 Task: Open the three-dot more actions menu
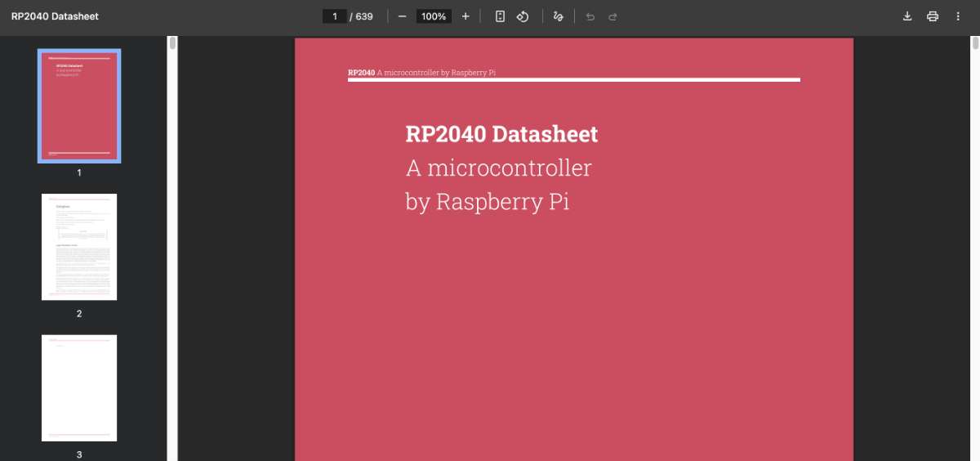(958, 16)
